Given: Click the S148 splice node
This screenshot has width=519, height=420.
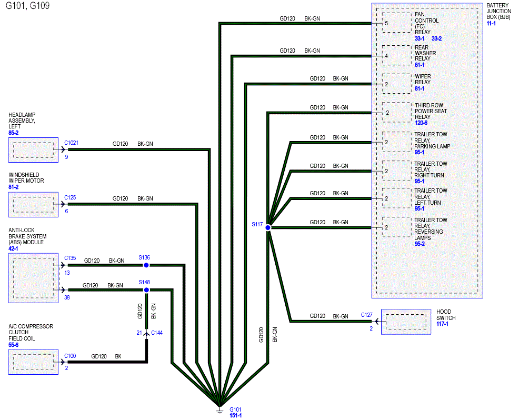Looking at the screenshot, I should (146, 290).
